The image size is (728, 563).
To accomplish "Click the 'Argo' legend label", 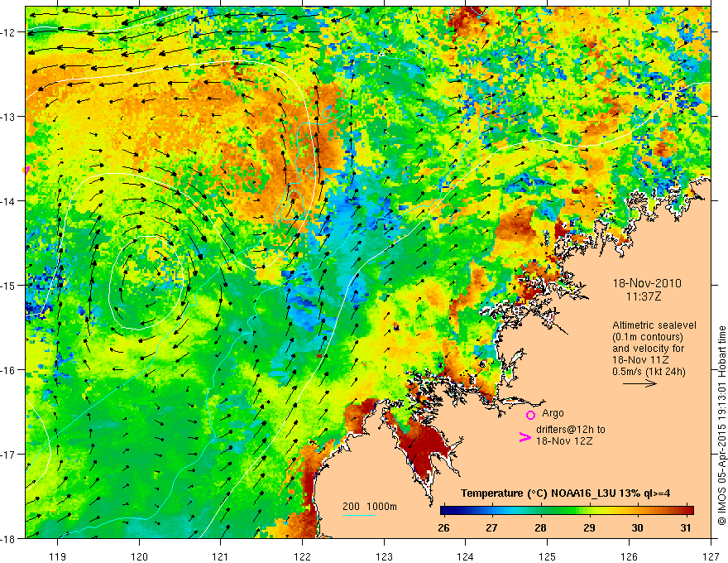I will tap(553, 413).
